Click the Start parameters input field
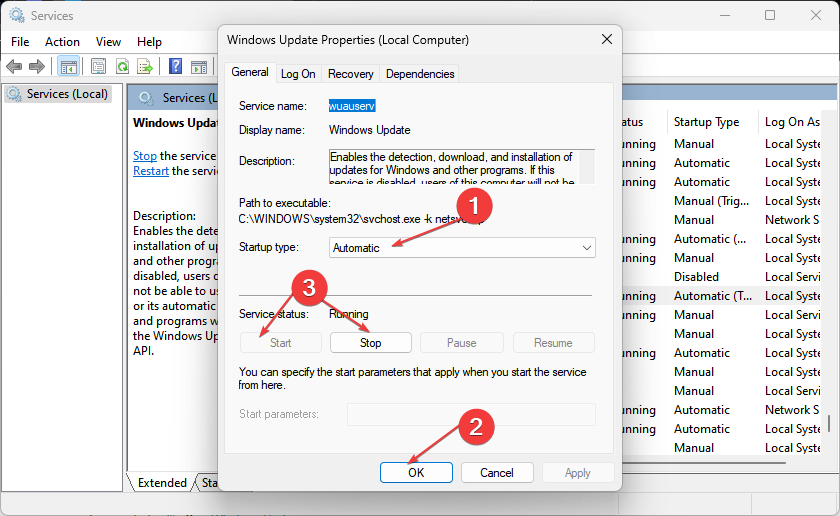840x516 pixels. [x=471, y=414]
